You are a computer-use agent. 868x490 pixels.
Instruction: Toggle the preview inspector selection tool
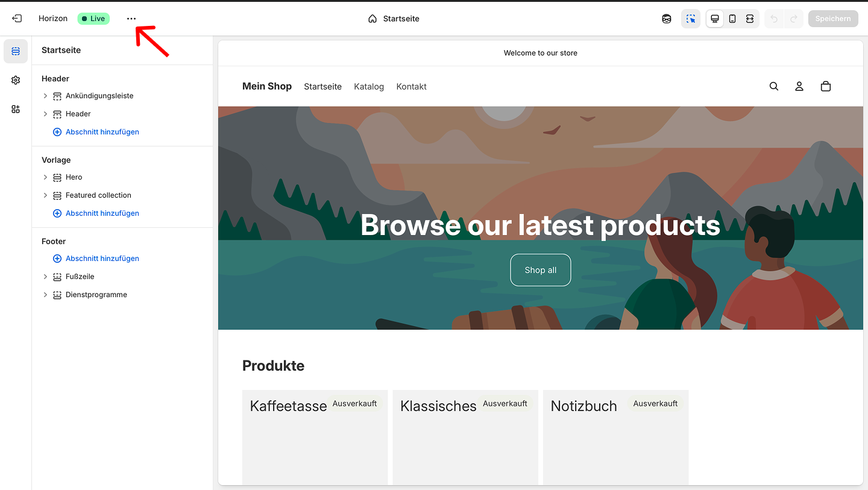[x=691, y=19]
